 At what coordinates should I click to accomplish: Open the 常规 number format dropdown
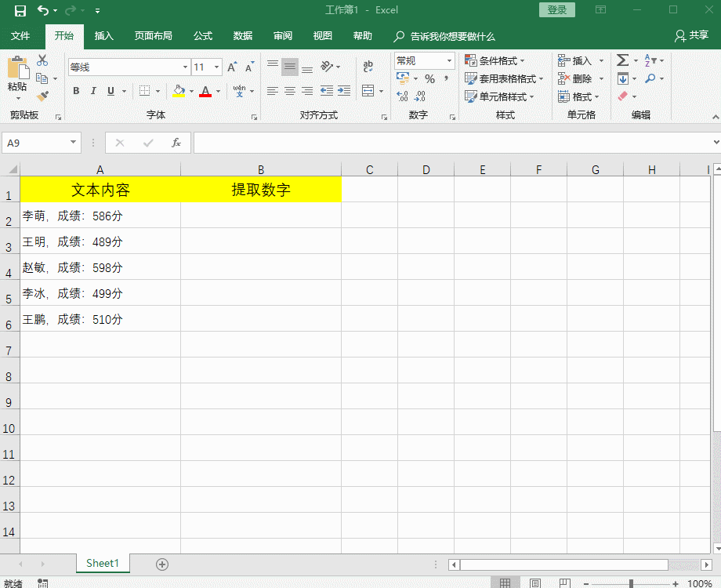tap(447, 60)
